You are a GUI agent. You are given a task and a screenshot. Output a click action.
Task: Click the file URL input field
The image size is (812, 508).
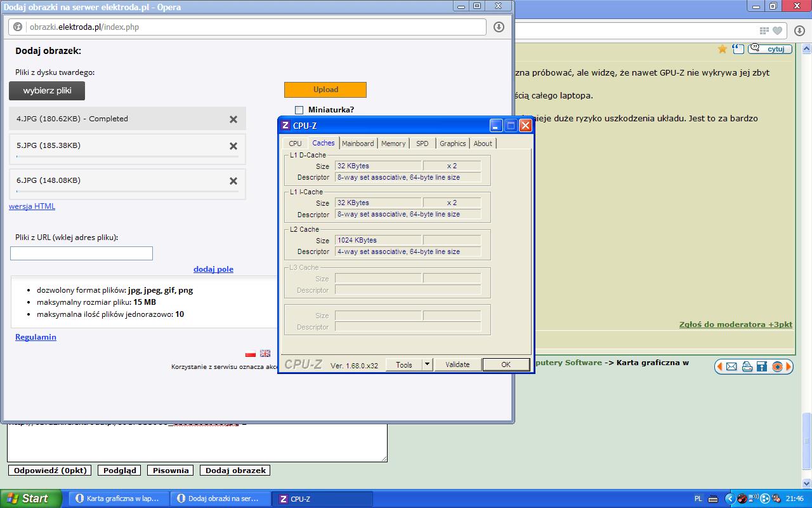coord(81,253)
